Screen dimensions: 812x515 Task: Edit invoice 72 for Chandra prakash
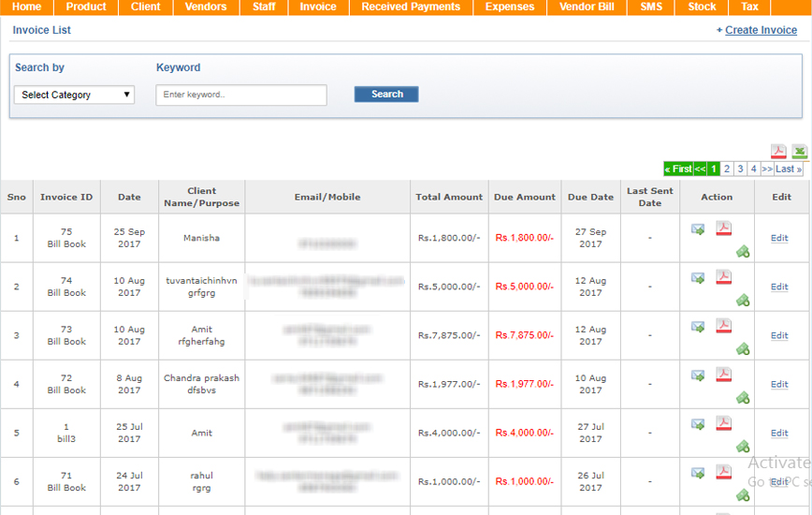click(x=779, y=384)
